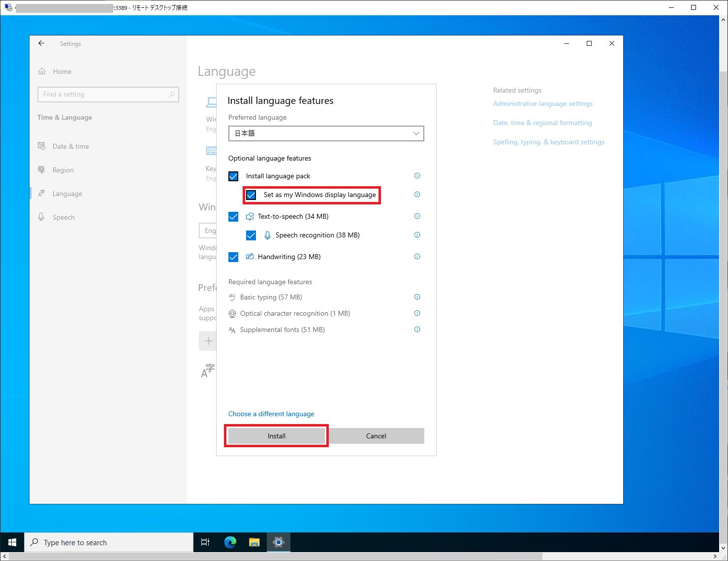
Task: Uncheck Text-to-speech (34 MB)
Action: coord(233,217)
